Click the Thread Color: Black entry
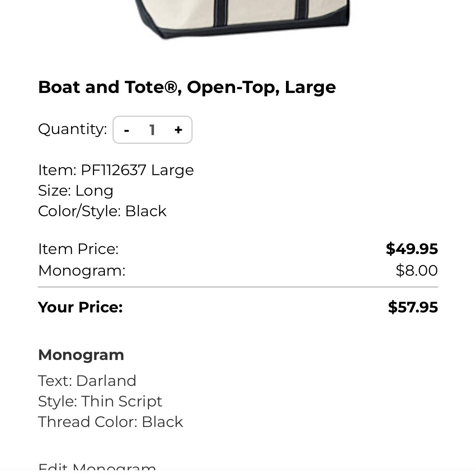Image resolution: width=476 pixels, height=476 pixels. click(x=110, y=421)
